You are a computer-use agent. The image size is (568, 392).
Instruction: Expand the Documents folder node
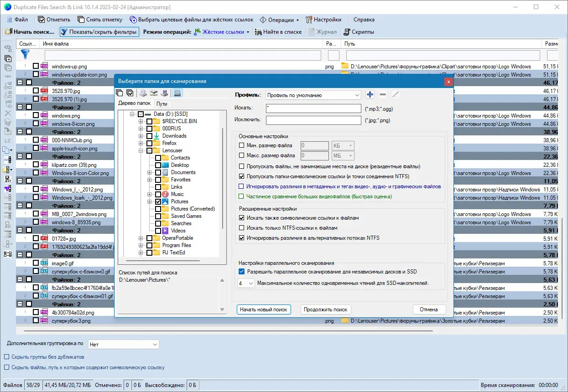pyautogui.click(x=150, y=172)
